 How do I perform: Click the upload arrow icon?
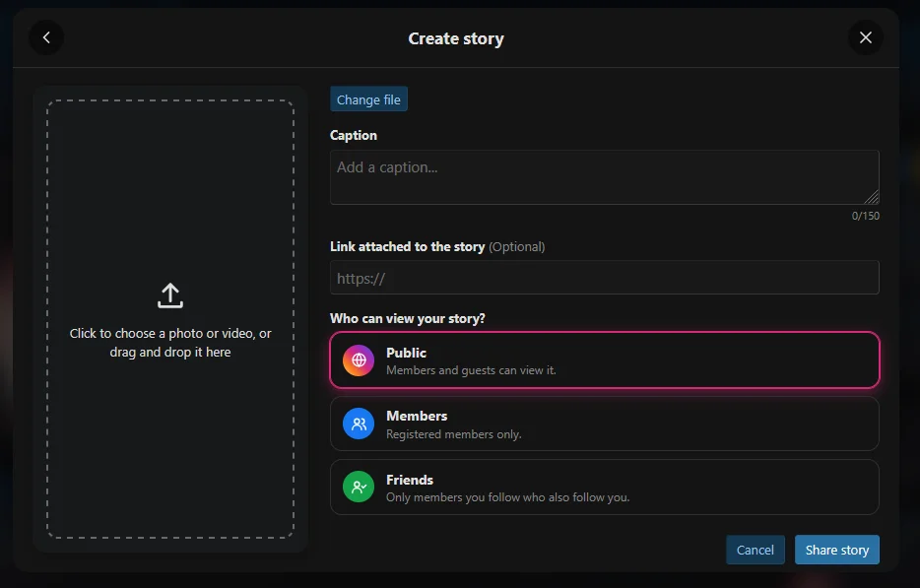coord(170,295)
